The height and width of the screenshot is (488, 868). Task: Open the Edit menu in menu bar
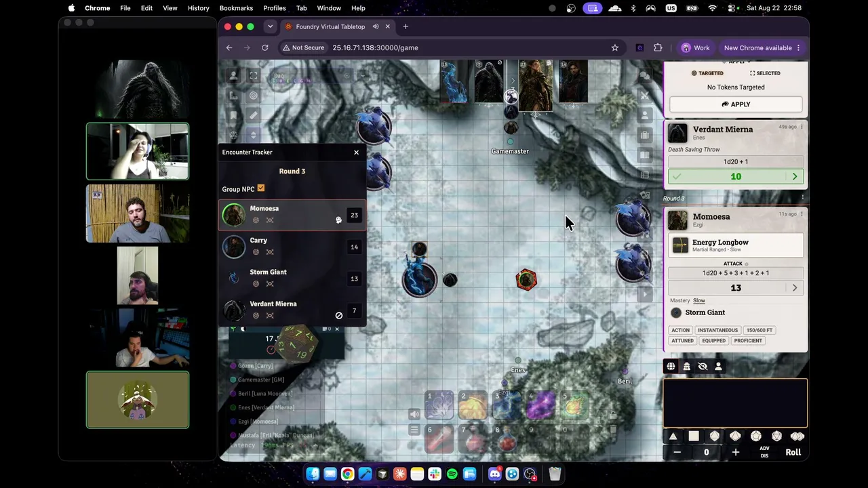[146, 8]
